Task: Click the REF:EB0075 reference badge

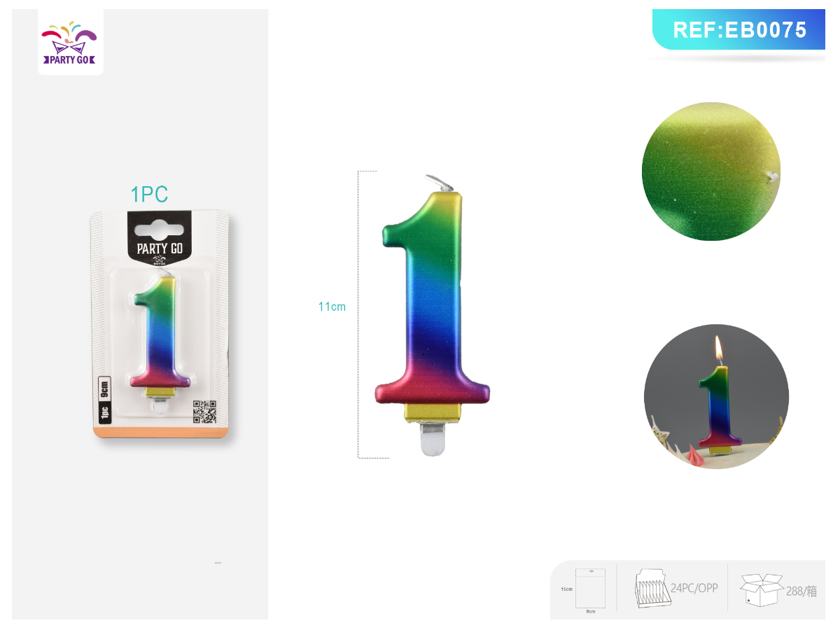Action: pyautogui.click(x=739, y=29)
